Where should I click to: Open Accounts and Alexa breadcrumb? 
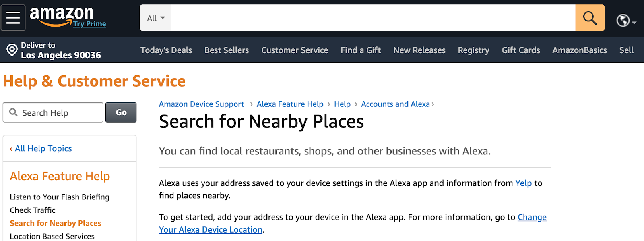(x=395, y=104)
